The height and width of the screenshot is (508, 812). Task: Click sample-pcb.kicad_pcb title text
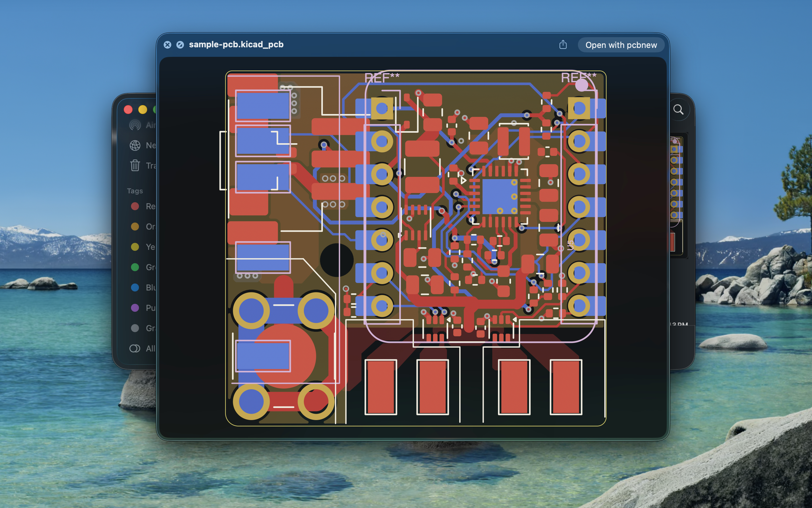pyautogui.click(x=236, y=44)
